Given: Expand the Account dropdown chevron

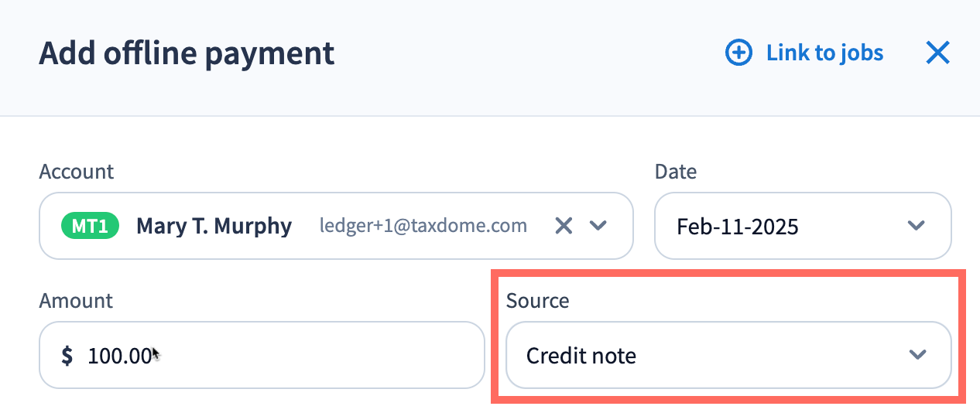Looking at the screenshot, I should click(x=598, y=226).
